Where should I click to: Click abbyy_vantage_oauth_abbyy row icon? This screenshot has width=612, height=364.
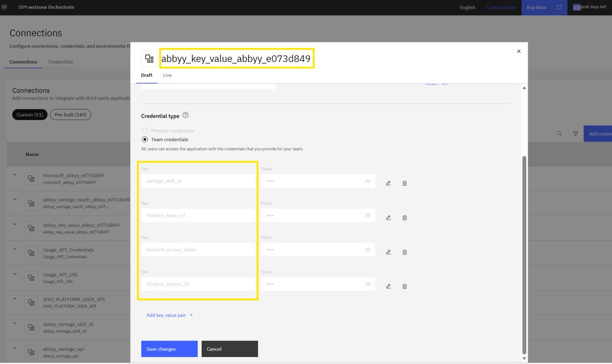tap(31, 203)
